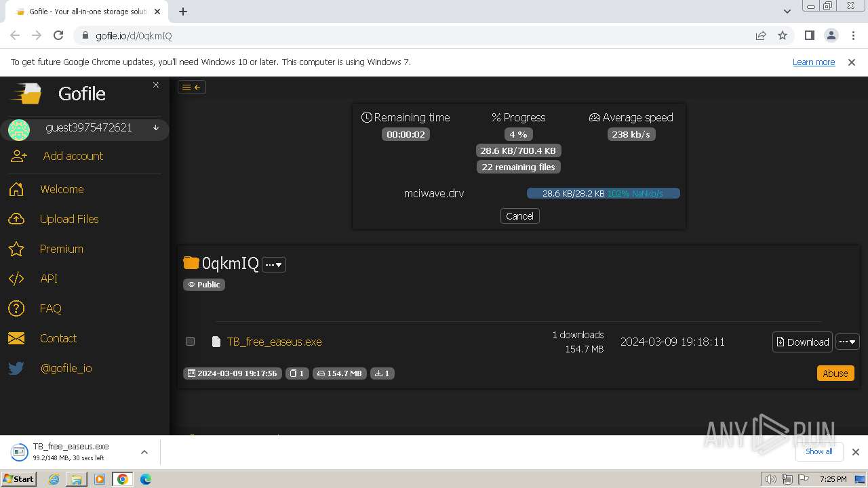Open Chrome three-dot menu
The width and height of the screenshot is (868, 488).
pos(853,36)
